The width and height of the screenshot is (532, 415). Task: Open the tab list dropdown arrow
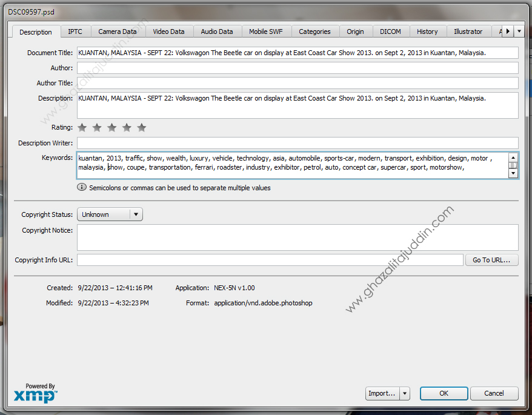click(519, 32)
